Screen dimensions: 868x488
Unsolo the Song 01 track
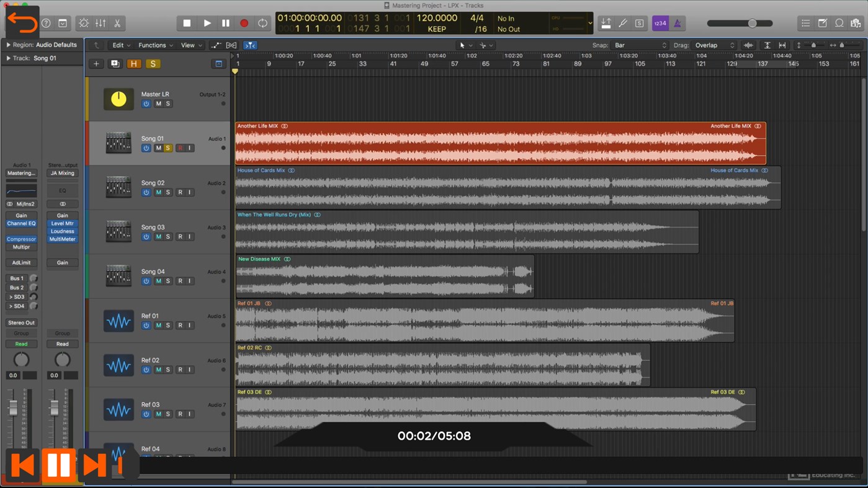168,148
